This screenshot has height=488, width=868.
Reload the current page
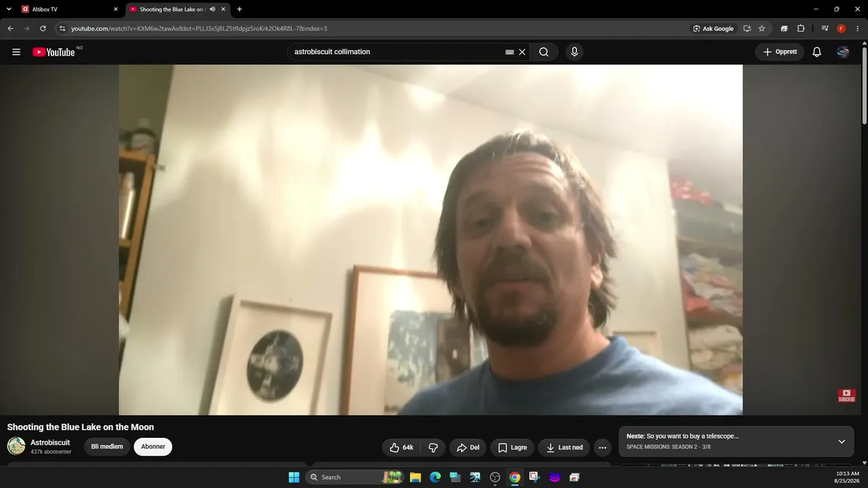click(x=43, y=28)
